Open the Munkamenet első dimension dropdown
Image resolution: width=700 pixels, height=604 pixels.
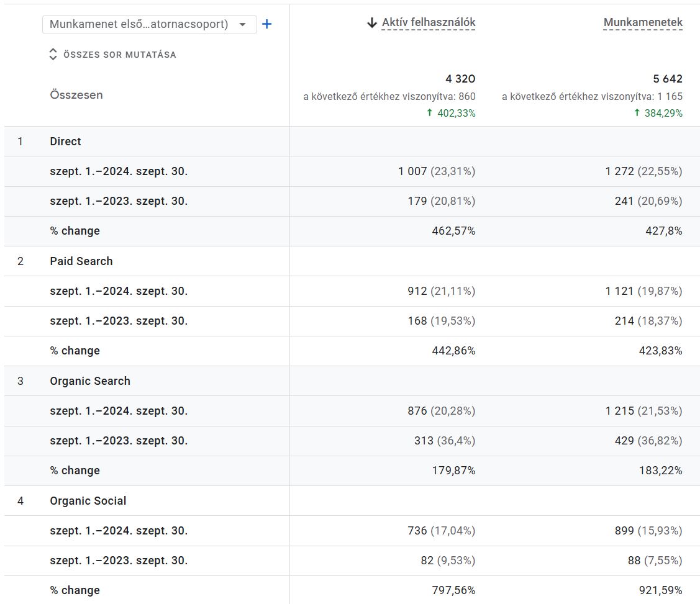[x=140, y=24]
